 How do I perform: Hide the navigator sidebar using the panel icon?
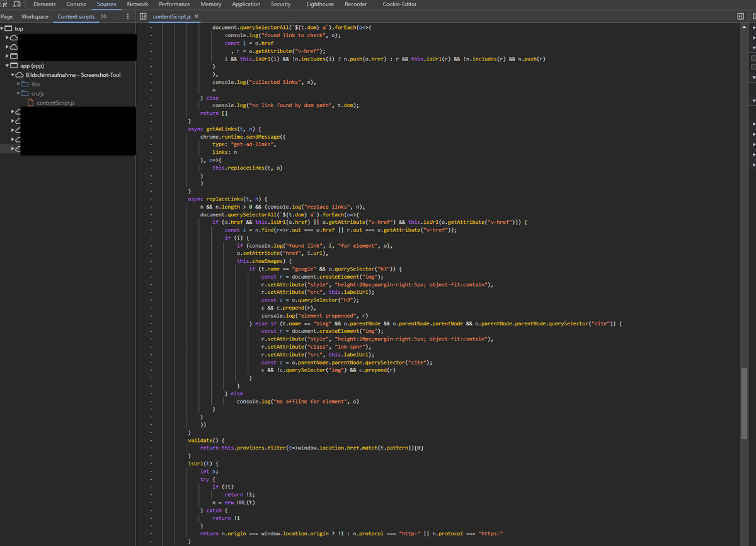(x=143, y=16)
